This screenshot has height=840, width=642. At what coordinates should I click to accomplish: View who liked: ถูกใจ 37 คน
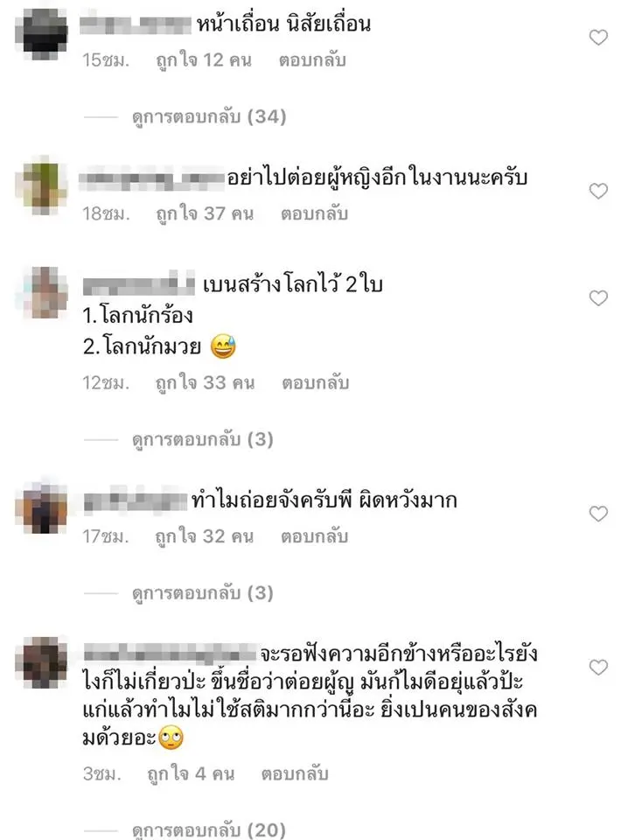pos(205,213)
